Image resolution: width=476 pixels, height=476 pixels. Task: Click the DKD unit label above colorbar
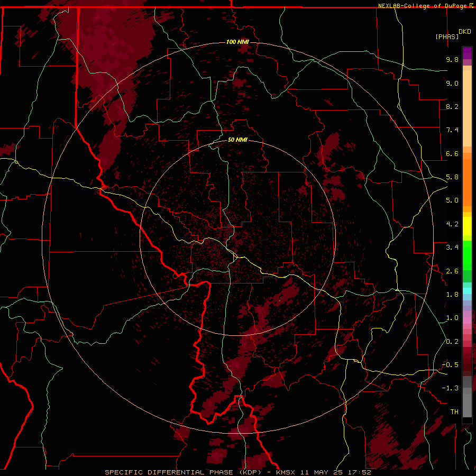coord(465,32)
